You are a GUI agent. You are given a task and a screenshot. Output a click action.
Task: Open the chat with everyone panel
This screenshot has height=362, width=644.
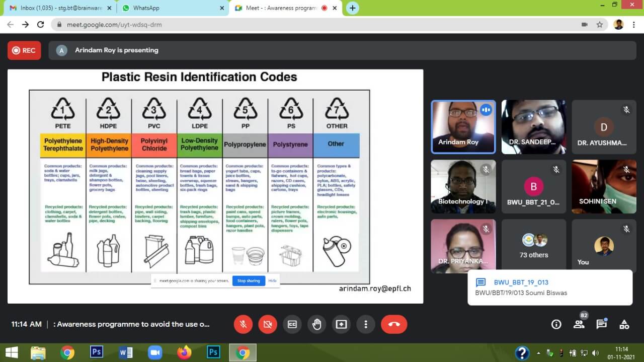tap(601, 324)
